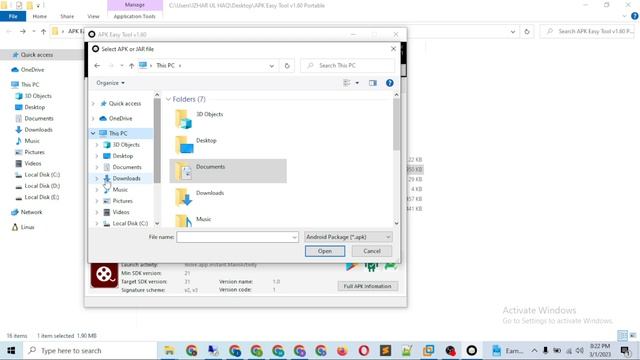
Task: Click taskbar search box
Action: click(x=90, y=351)
